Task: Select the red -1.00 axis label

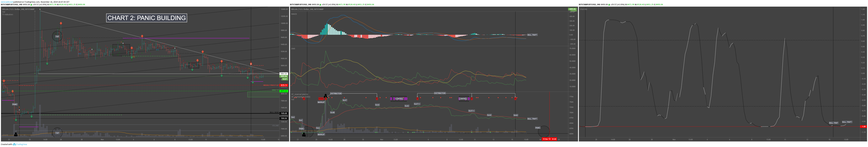Action: [863, 127]
